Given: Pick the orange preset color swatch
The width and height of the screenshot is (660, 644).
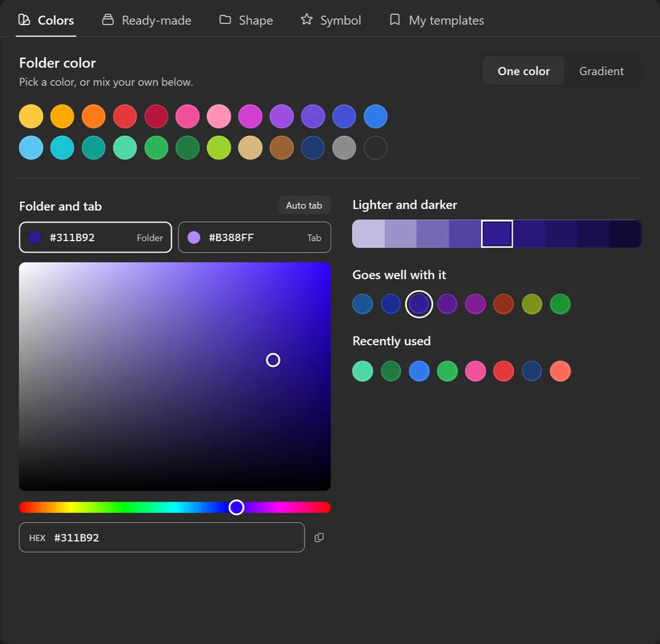Looking at the screenshot, I should [94, 116].
